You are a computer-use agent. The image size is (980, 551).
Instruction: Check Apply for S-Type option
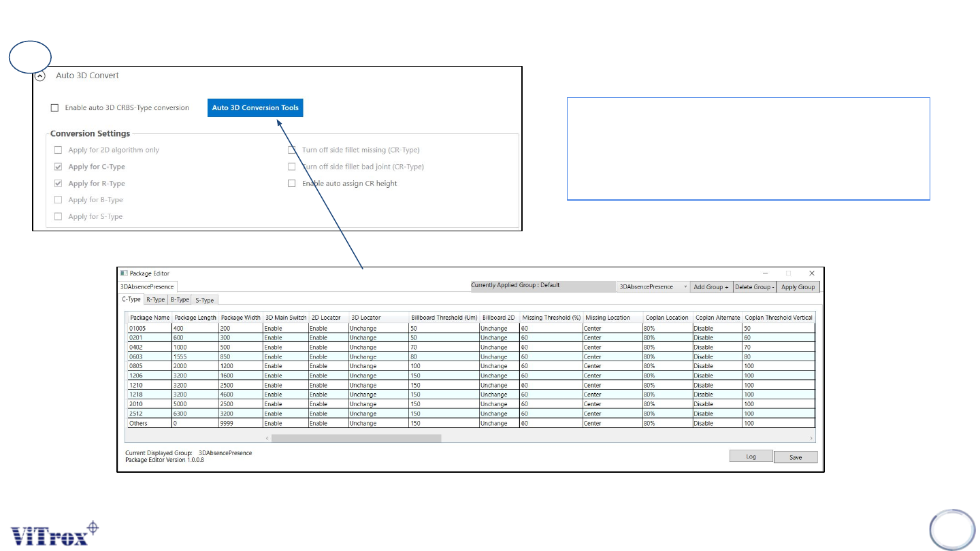tap(59, 216)
